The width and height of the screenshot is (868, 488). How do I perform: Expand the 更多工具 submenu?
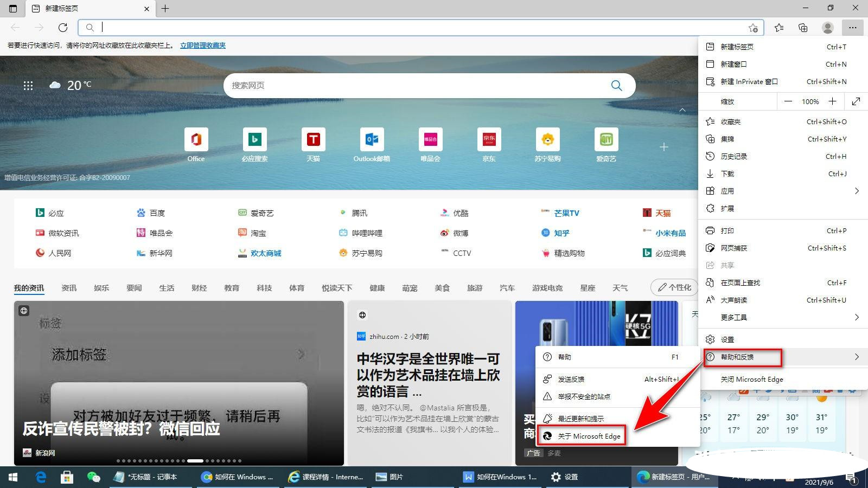[783, 317]
